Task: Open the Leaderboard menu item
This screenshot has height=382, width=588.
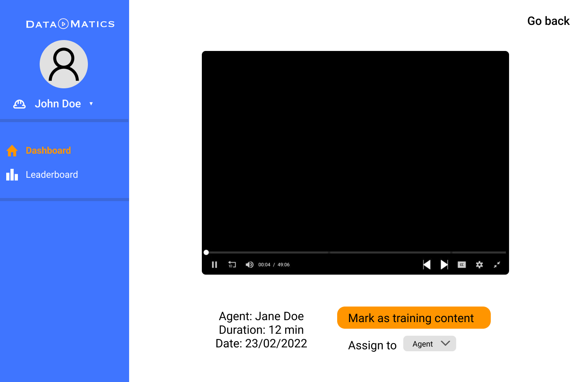Action: 52,175
